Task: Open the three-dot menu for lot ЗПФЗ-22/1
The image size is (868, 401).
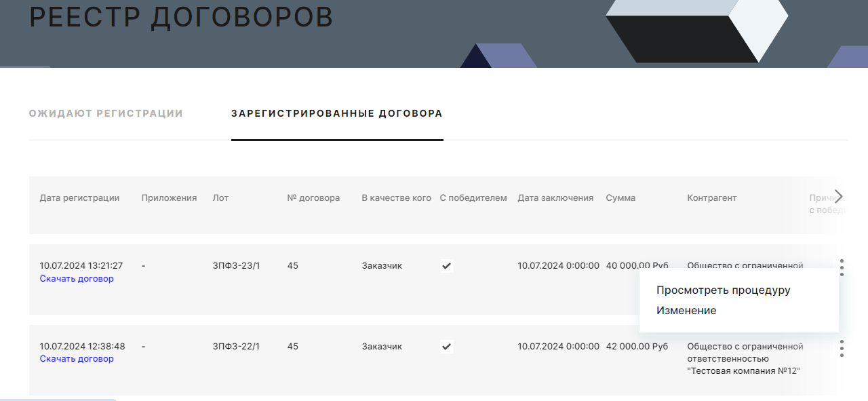Action: [842, 348]
